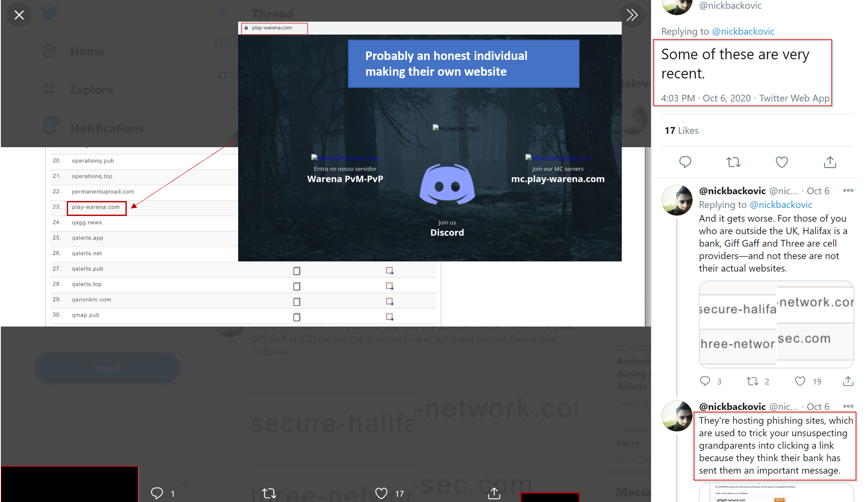Viewport: 868px width, 502px height.
Task: Click the copy icon in qmap.pub row
Action: 297,317
